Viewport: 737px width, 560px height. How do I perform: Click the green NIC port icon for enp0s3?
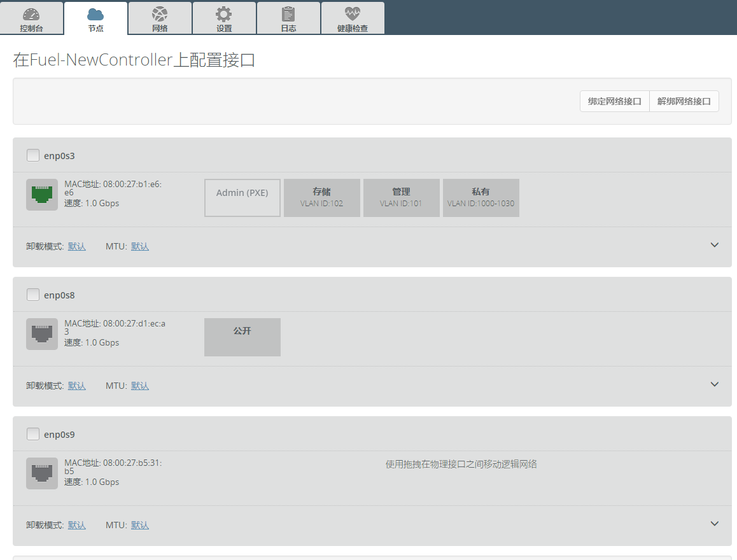tap(42, 194)
